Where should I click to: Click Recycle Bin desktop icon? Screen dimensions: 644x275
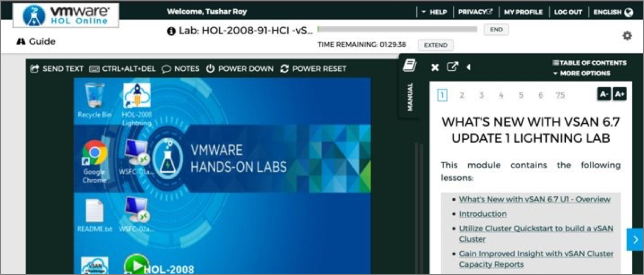[94, 100]
